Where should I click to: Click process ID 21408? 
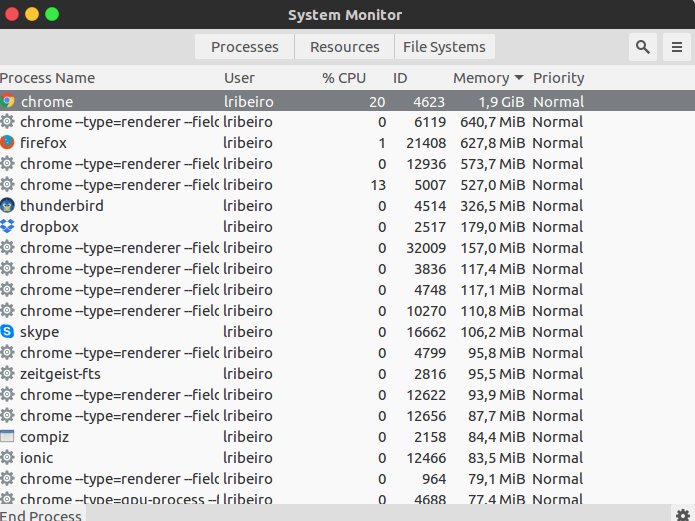426,143
